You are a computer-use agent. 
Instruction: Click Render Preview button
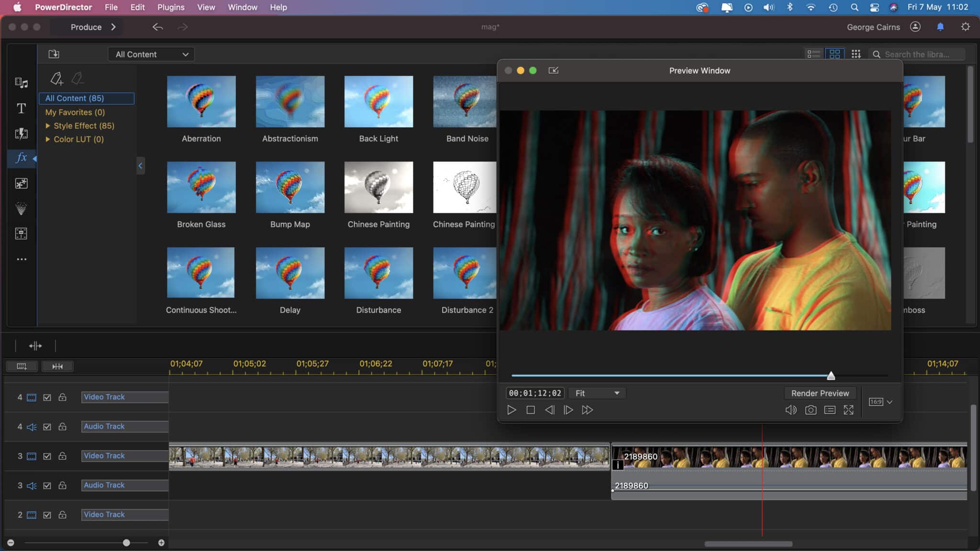tap(820, 393)
